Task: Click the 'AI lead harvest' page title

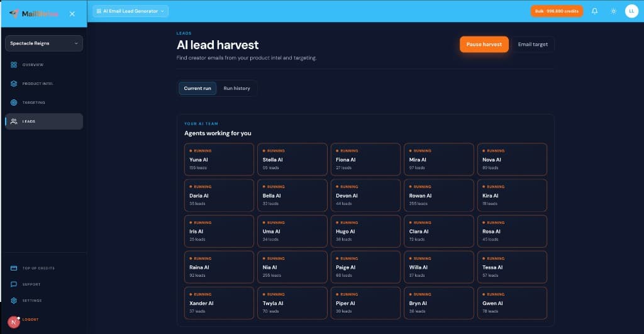Action: [218, 45]
